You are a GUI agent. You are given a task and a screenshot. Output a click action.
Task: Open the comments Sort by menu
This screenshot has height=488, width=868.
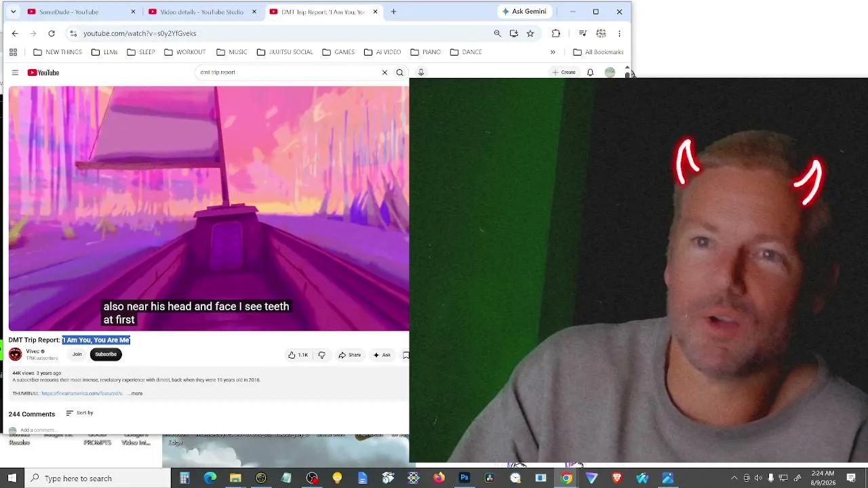(x=79, y=413)
